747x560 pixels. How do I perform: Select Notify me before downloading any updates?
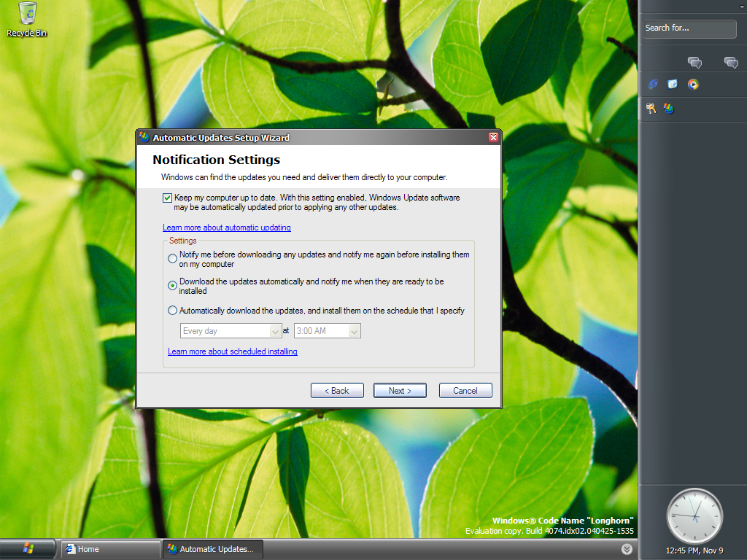(172, 259)
